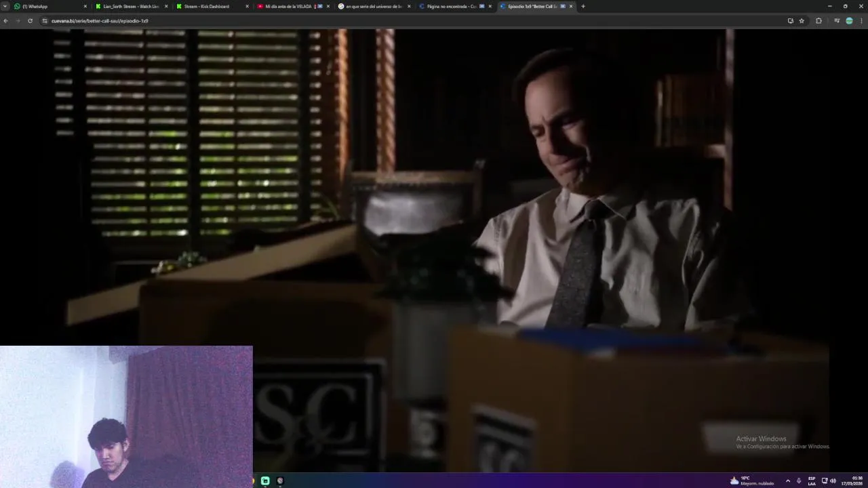Close the 'Mi día antes de la VELADA' tab

point(328,6)
